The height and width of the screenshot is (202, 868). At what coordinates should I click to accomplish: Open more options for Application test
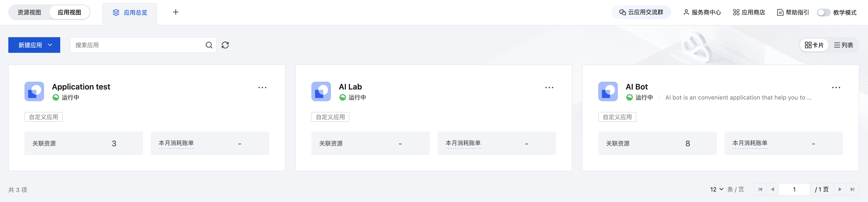(x=262, y=88)
